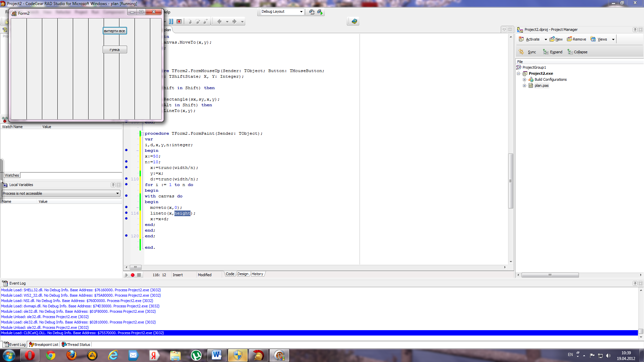Close the Event Log panel
The height and width of the screenshot is (362, 644).
coord(640,283)
